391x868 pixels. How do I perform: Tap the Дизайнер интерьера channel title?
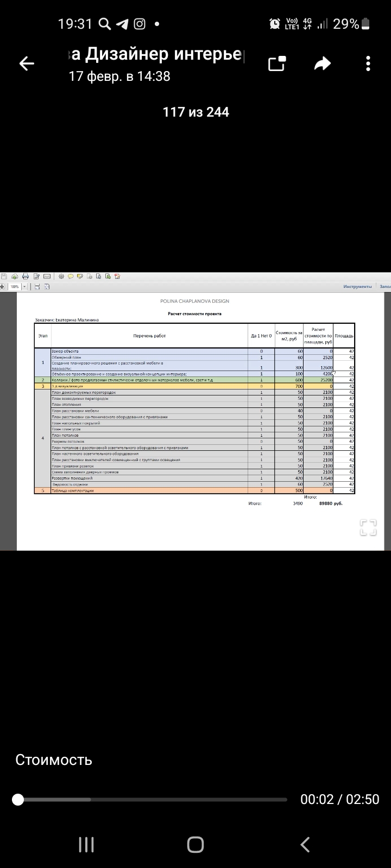click(157, 54)
